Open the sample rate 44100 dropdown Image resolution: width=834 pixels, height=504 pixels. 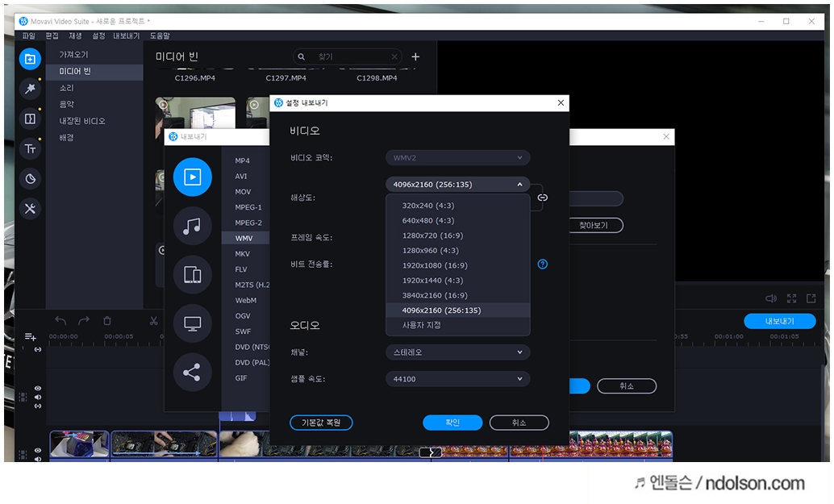[457, 379]
